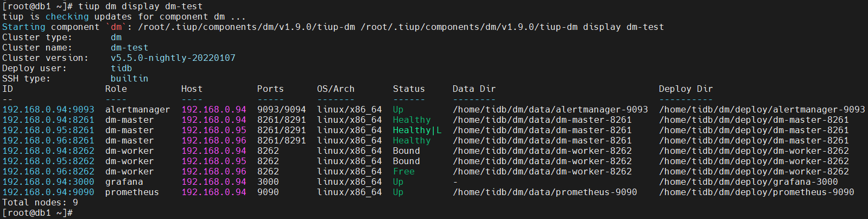The height and width of the screenshot is (219, 868).
Task: Click the prometheus role name
Action: pos(132,192)
